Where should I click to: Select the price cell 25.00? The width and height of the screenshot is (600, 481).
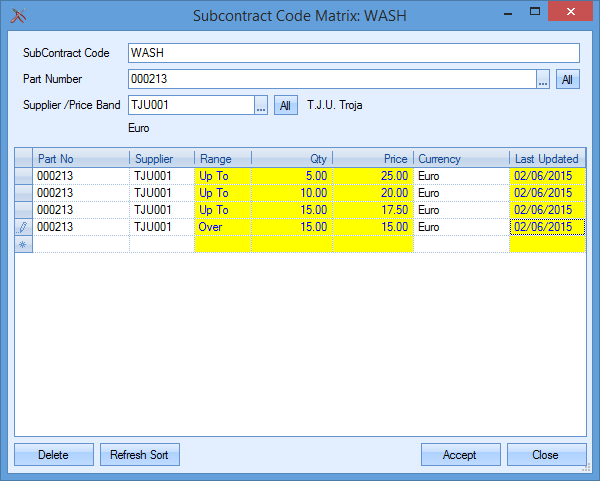tap(372, 176)
